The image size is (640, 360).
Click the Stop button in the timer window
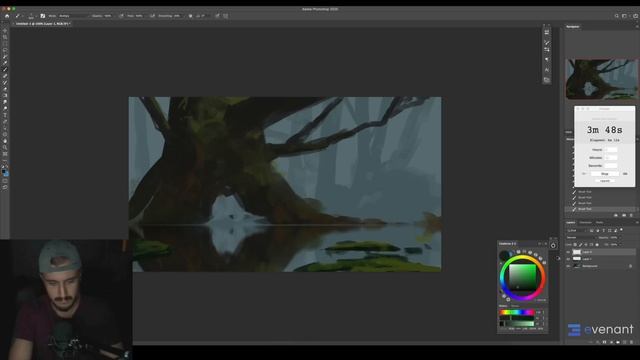tap(605, 174)
